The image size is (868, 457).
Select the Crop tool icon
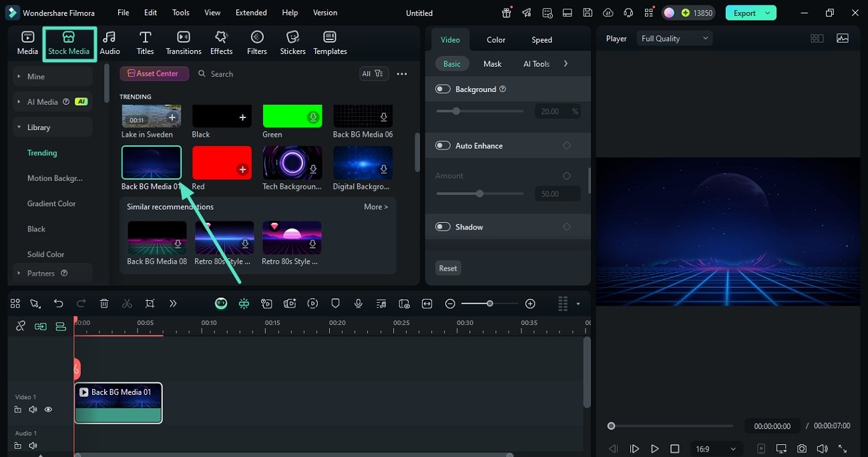(x=150, y=304)
